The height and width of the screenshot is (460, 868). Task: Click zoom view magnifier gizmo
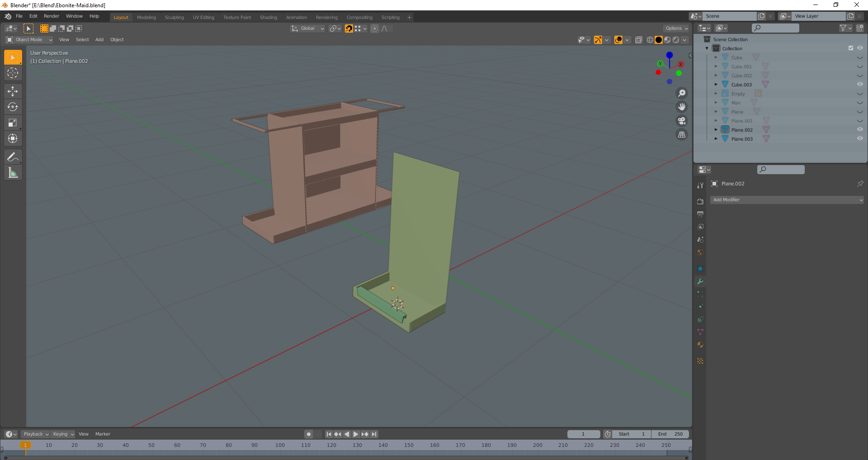pyautogui.click(x=682, y=93)
